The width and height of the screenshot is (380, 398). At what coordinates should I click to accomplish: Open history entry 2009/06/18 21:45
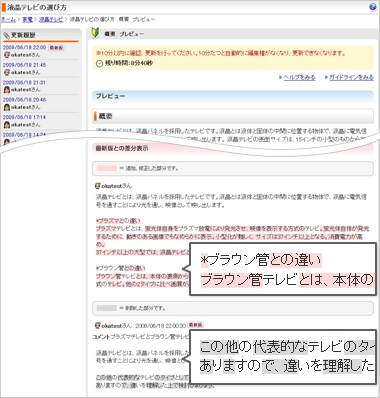24,65
